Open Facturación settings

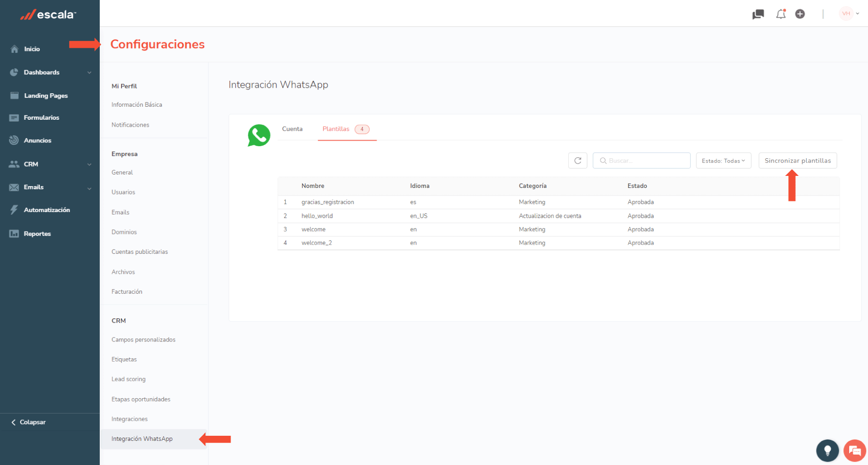pos(127,292)
